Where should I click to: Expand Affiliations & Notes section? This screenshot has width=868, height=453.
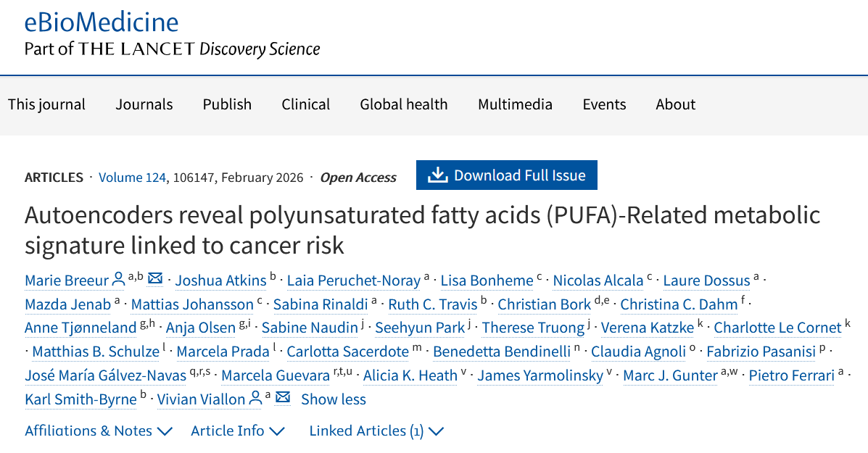pyautogui.click(x=99, y=431)
